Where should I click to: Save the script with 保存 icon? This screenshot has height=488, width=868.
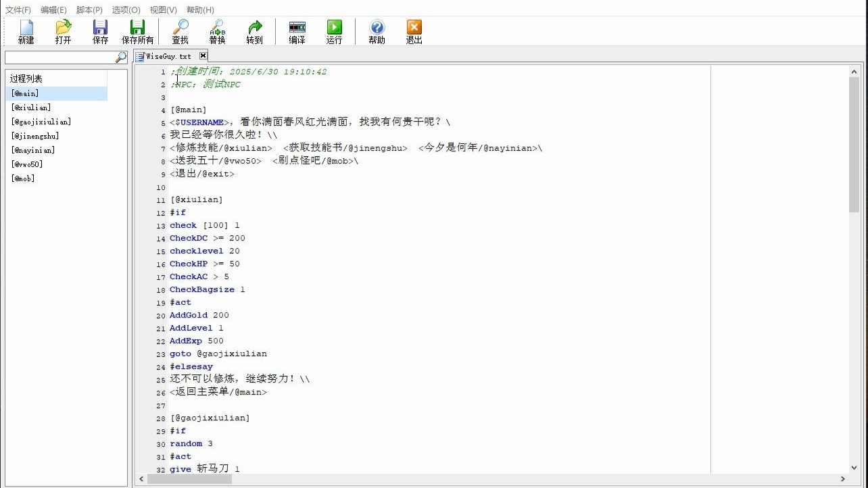tap(101, 32)
